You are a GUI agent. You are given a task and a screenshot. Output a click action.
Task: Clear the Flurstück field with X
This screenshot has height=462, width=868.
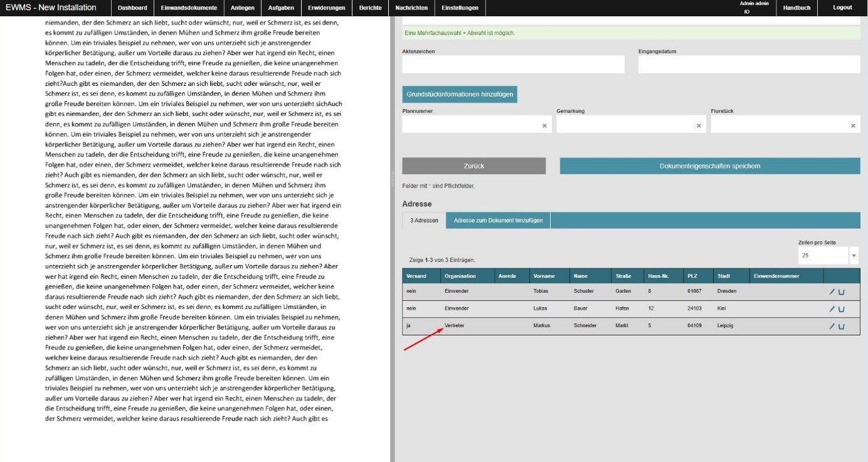tap(853, 126)
